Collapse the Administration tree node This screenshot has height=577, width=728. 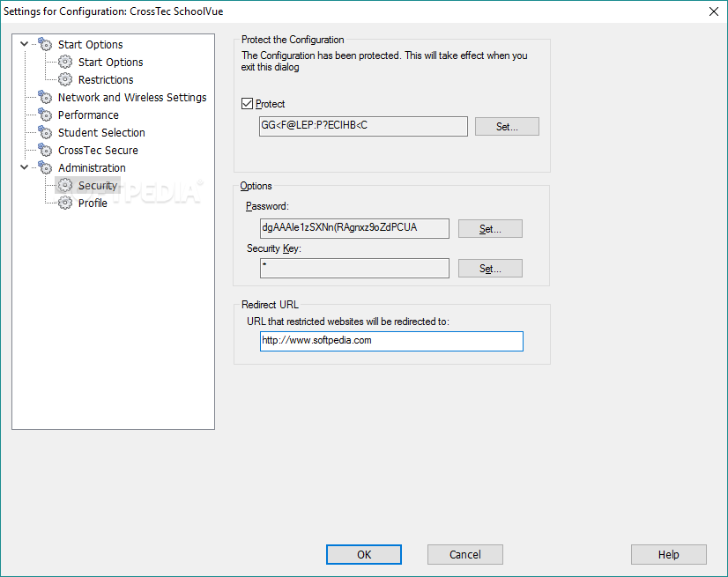coord(24,167)
